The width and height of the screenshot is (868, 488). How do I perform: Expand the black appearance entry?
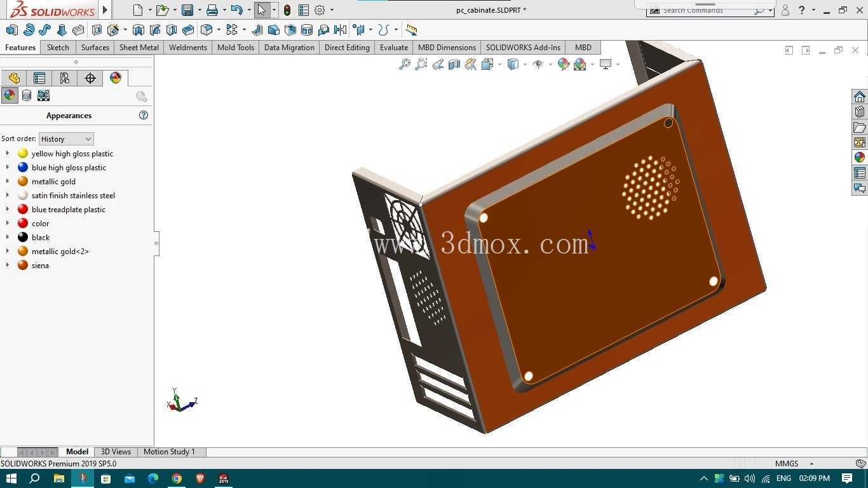(7, 237)
